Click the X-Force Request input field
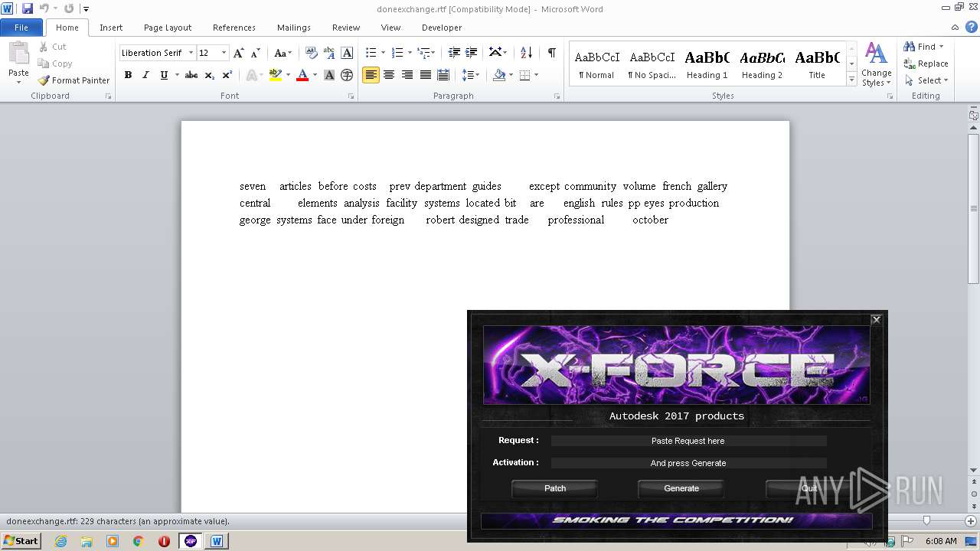This screenshot has width=980, height=551. (x=688, y=441)
